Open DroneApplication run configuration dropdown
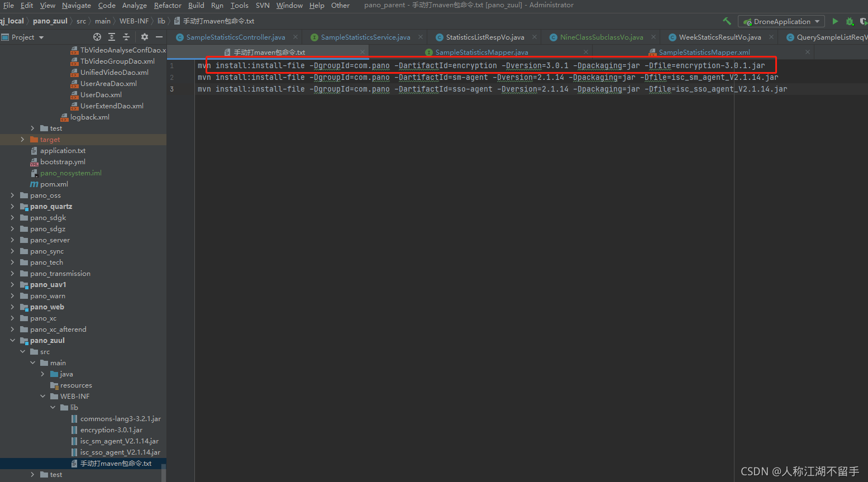Screen dimensions: 868x482 click(781, 21)
